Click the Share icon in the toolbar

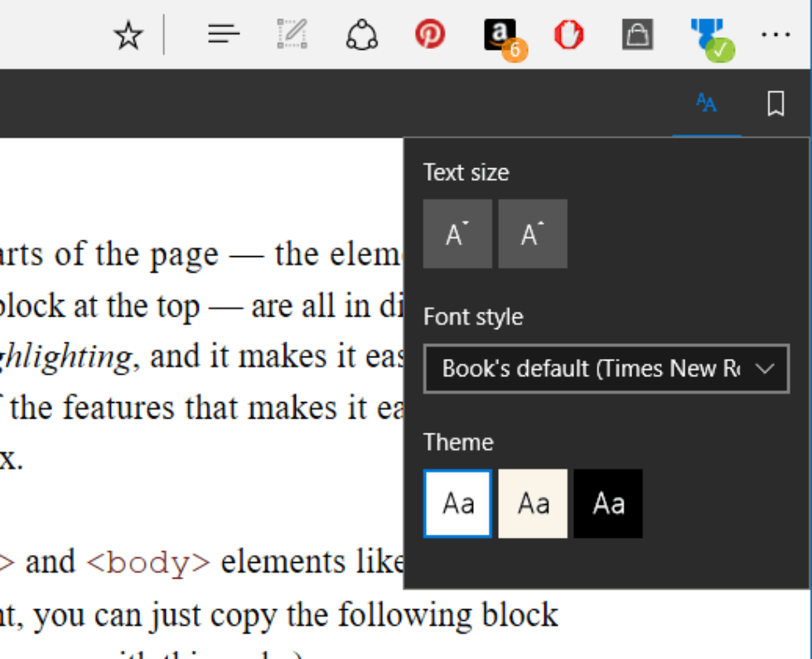click(x=362, y=35)
